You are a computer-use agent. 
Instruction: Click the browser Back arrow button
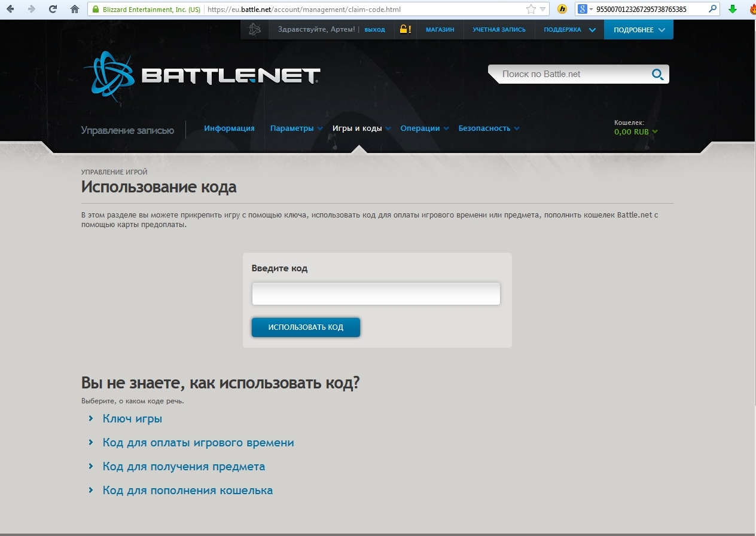click(x=10, y=9)
